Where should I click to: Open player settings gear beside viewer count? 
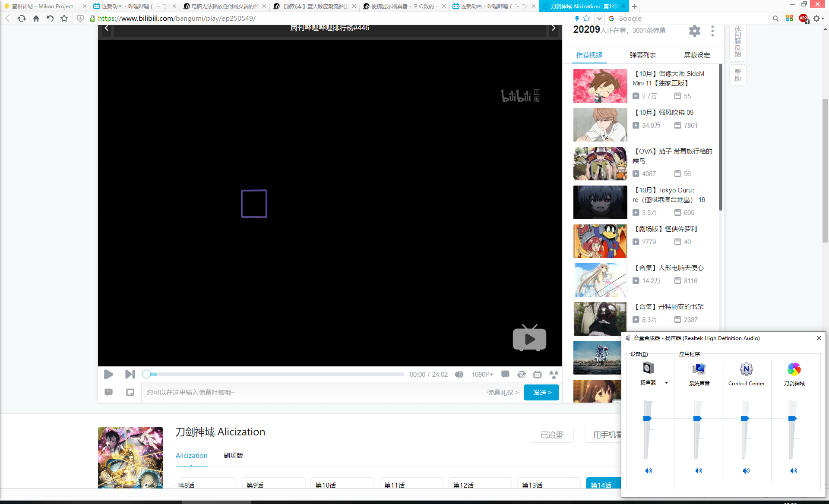(695, 31)
